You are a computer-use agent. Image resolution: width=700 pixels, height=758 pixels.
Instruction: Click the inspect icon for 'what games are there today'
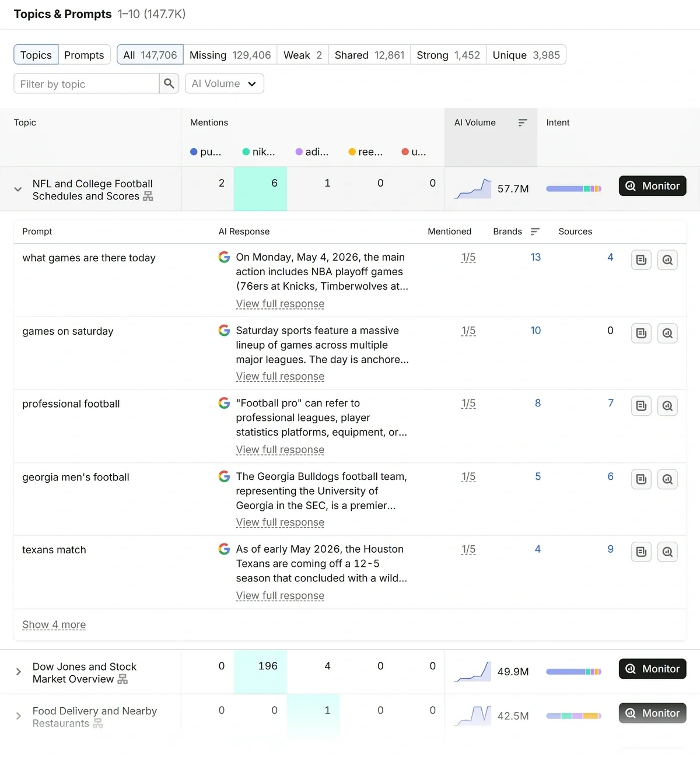pyautogui.click(x=667, y=260)
